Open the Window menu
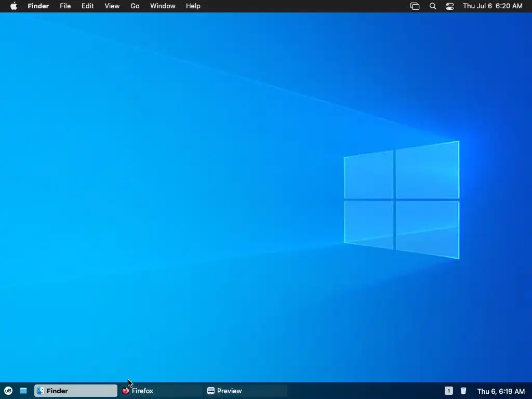Viewport: 532px width, 399px height. [x=163, y=6]
